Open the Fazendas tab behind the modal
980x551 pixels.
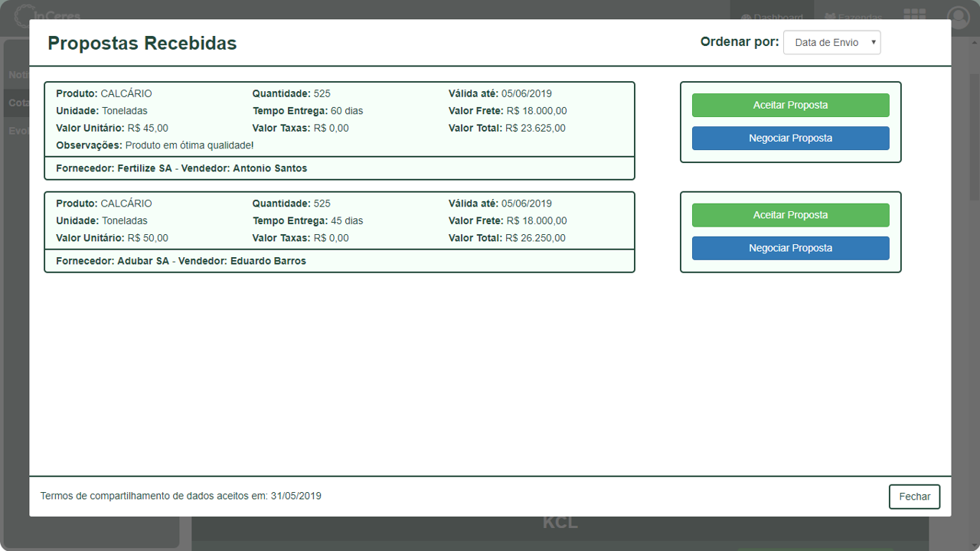tap(853, 15)
